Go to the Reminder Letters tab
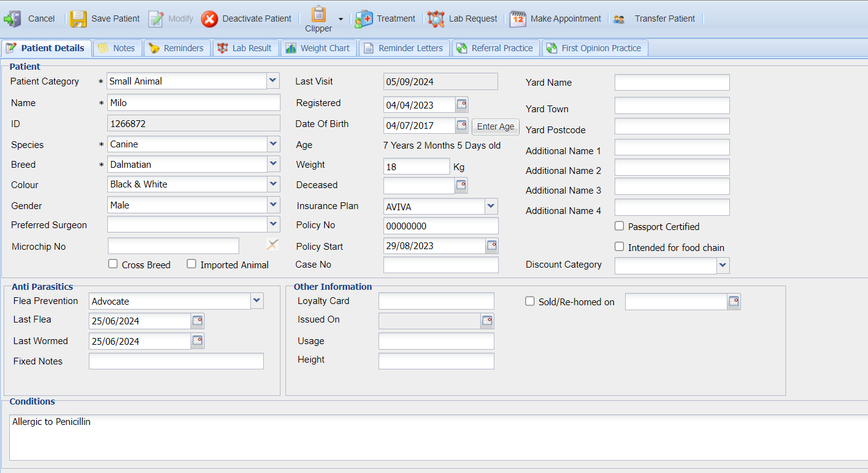The width and height of the screenshot is (868, 473). (x=404, y=48)
